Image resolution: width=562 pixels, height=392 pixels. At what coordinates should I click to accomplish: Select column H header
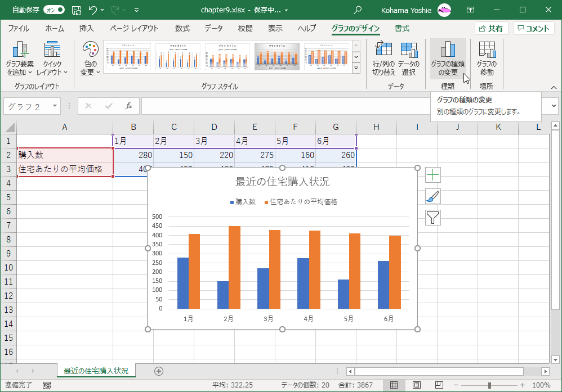click(376, 127)
